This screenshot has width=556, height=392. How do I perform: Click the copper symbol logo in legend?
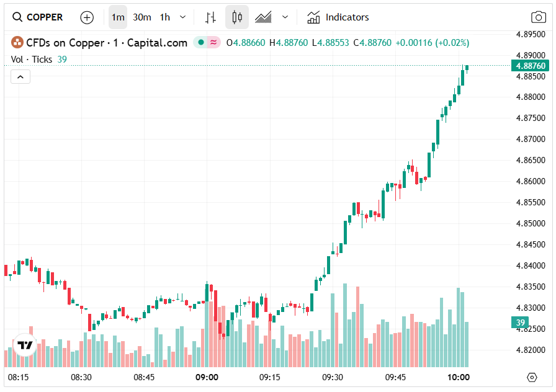[x=17, y=43]
